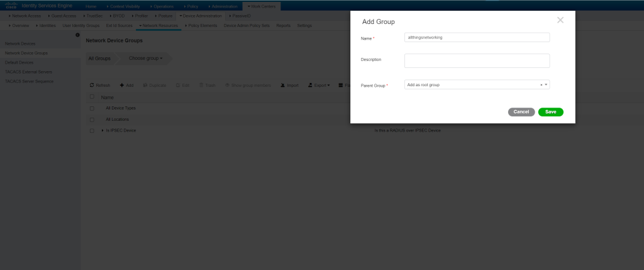Click the Import toolbar button

point(289,86)
